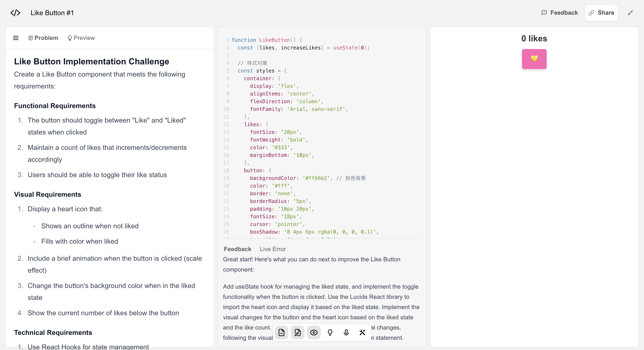Click the Like Button #1 title
This screenshot has width=644, height=350.
tap(52, 13)
